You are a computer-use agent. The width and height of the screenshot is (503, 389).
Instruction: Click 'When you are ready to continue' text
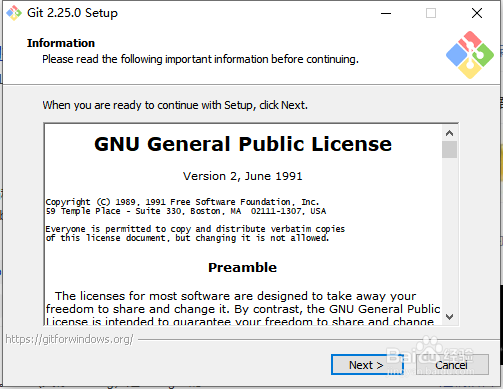click(175, 105)
